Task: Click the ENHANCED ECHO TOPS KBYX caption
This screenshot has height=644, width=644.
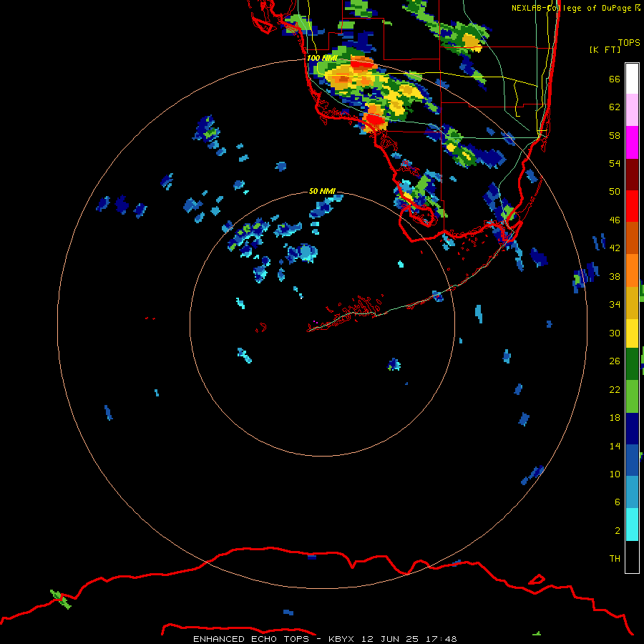Action: click(x=325, y=639)
